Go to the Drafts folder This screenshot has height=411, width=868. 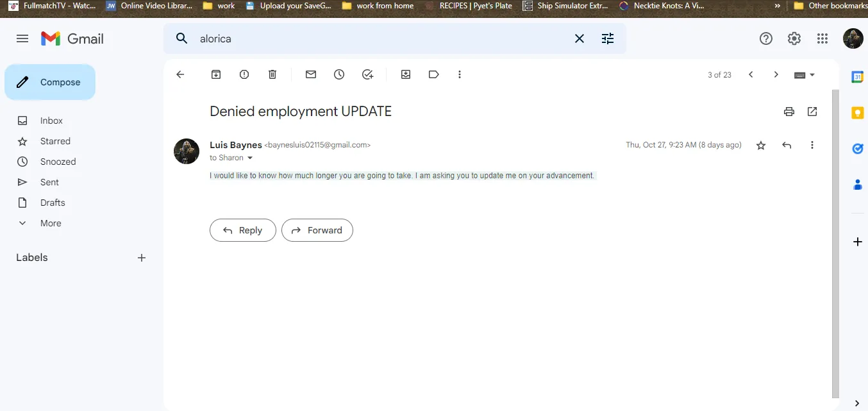point(53,203)
